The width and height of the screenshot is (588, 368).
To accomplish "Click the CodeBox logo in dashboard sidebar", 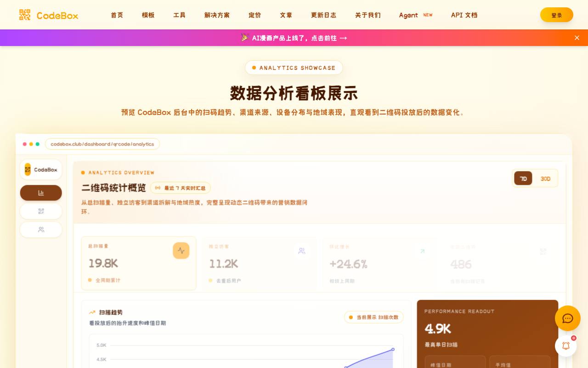I will coord(41,169).
